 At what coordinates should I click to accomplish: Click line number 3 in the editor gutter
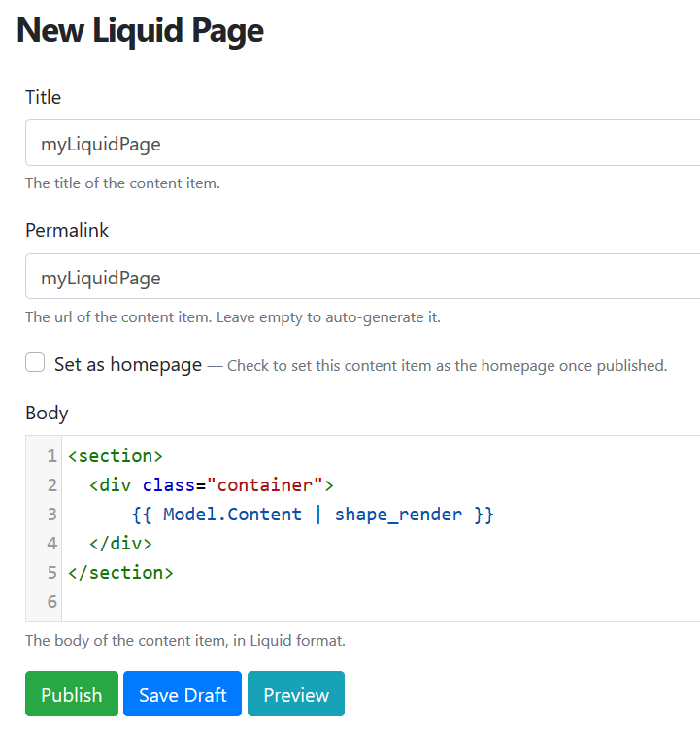click(51, 515)
